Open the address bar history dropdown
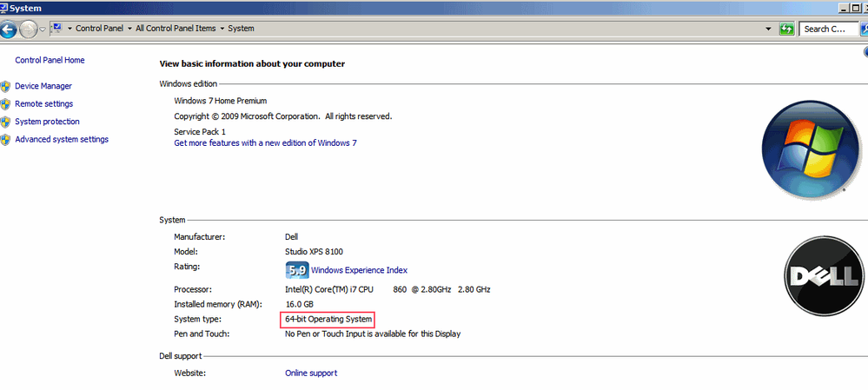This screenshot has width=868, height=390. [768, 29]
